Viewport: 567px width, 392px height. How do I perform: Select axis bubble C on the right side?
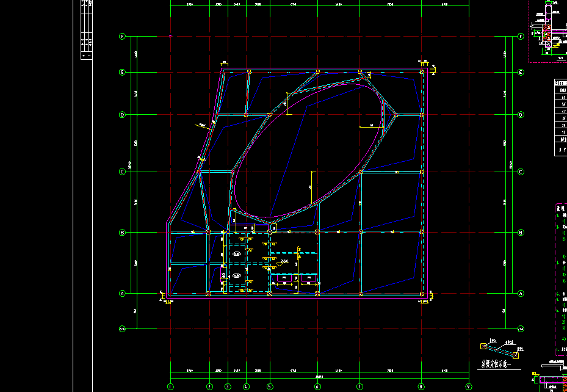point(521,172)
